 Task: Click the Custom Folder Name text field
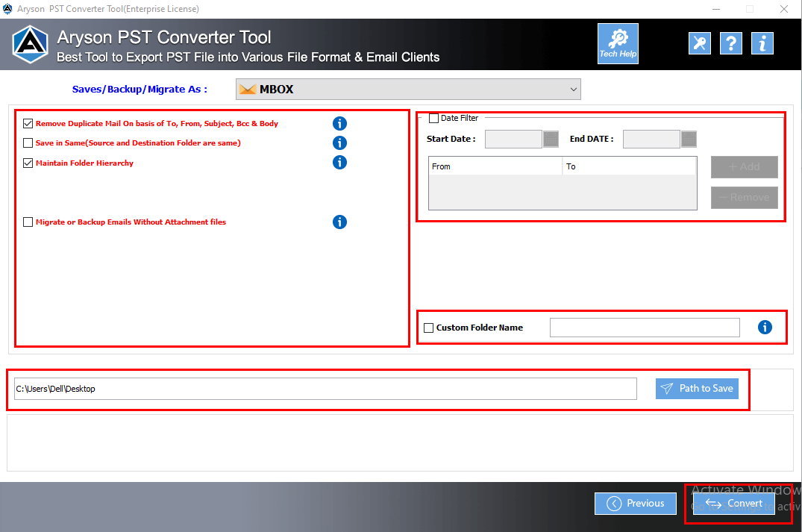pos(645,328)
